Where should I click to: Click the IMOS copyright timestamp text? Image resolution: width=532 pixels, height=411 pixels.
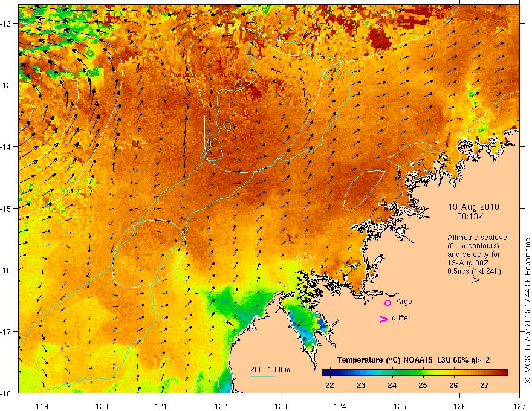point(527,310)
